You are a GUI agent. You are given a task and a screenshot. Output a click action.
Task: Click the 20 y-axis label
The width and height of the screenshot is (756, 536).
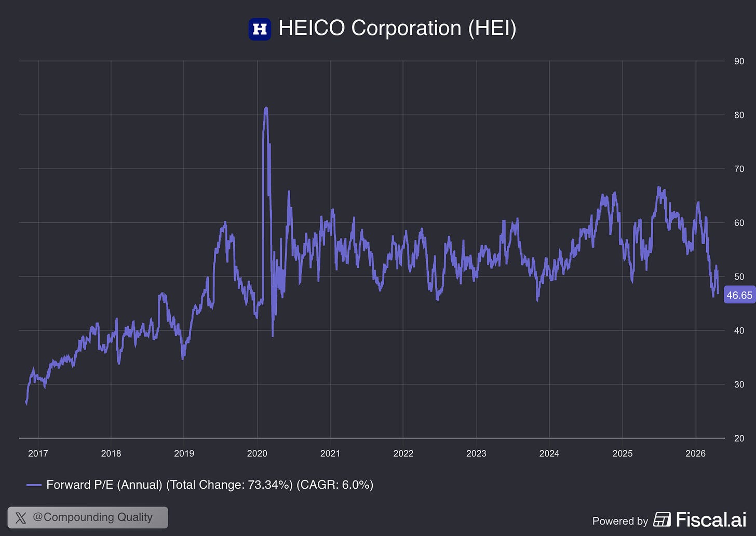739,438
